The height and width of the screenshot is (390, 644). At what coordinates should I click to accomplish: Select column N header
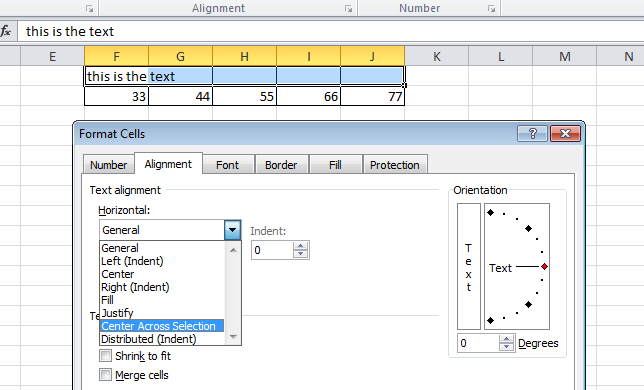coord(621,56)
